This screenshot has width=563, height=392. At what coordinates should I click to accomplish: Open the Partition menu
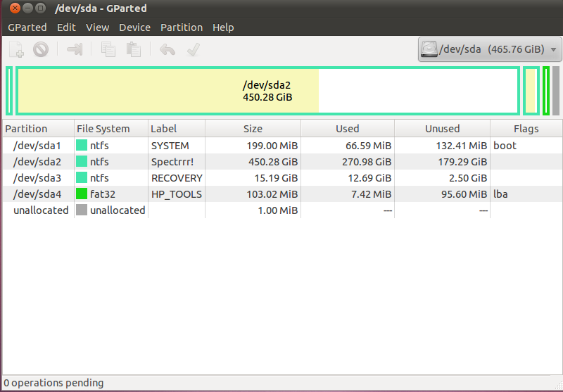182,27
